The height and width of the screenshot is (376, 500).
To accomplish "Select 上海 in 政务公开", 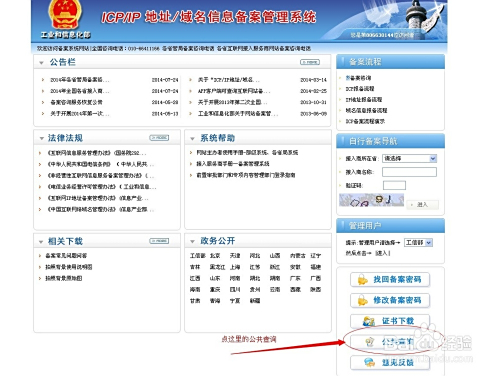I will [x=235, y=267].
